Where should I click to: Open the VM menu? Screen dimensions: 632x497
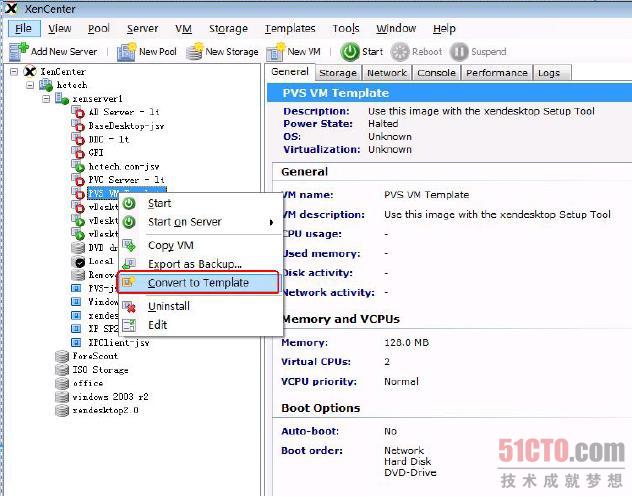pyautogui.click(x=183, y=29)
